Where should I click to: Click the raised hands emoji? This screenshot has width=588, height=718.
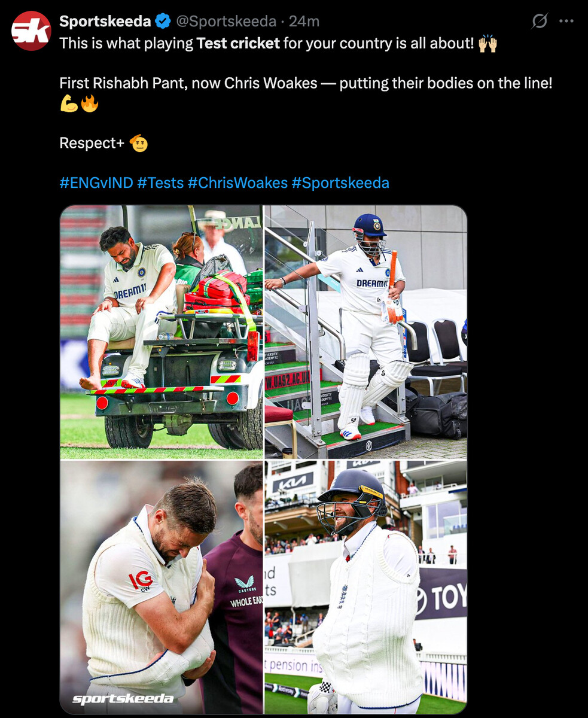488,43
